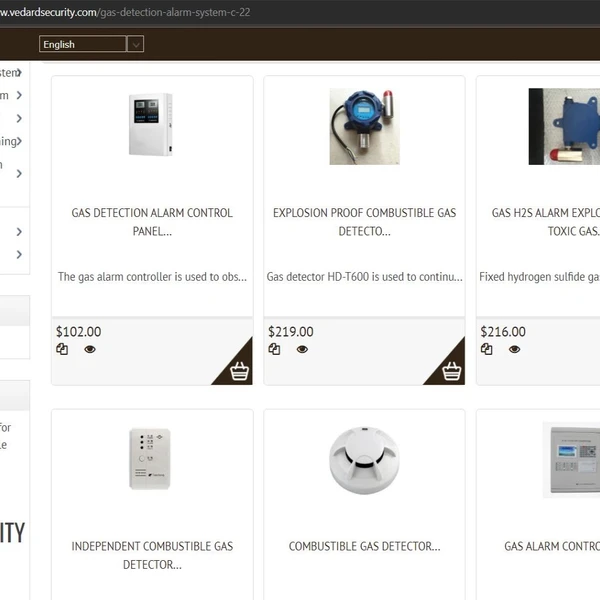This screenshot has width=600, height=600.
Task: Click compare icon under $216.00 price
Action: (x=487, y=349)
